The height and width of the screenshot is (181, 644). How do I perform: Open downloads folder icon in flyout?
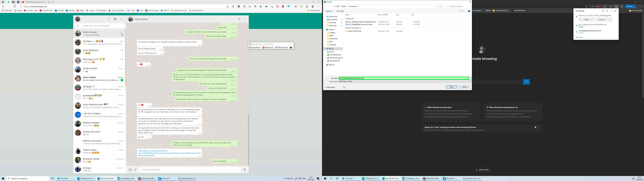click(x=603, y=11)
